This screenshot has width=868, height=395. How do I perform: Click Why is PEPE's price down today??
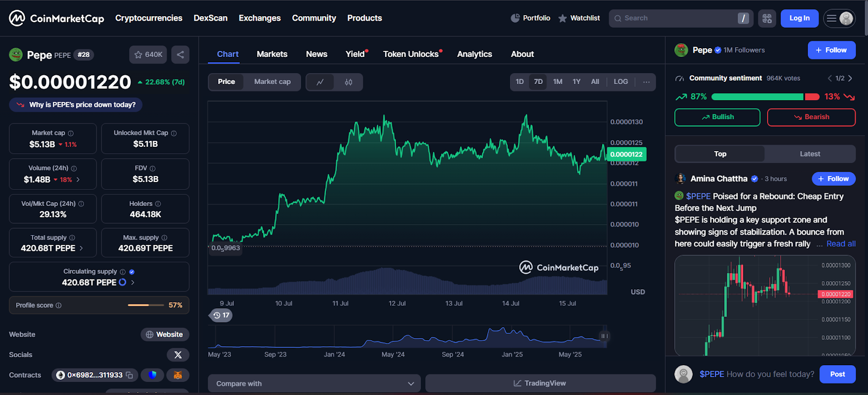[x=76, y=105]
